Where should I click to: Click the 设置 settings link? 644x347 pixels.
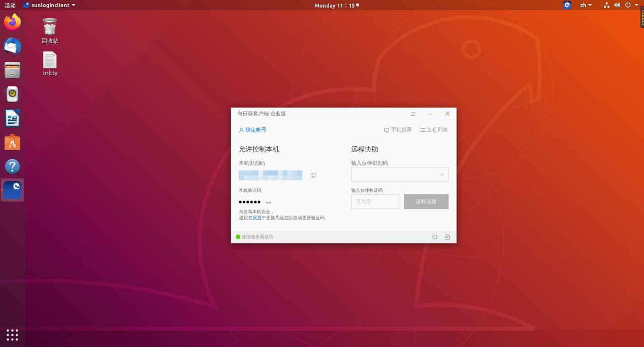(257, 218)
